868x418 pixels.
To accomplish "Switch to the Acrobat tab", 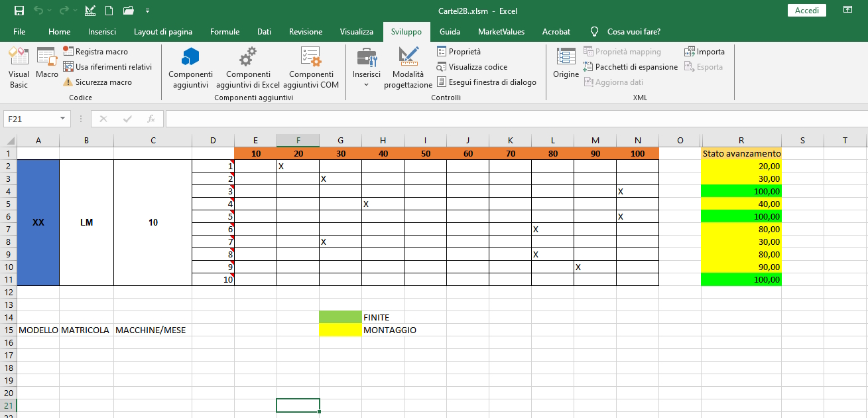I will [x=556, y=32].
